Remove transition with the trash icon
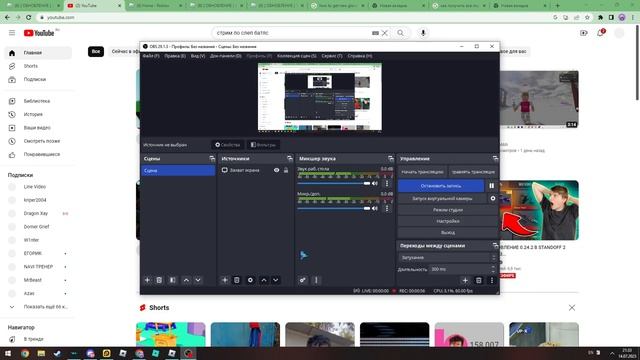 (x=478, y=280)
